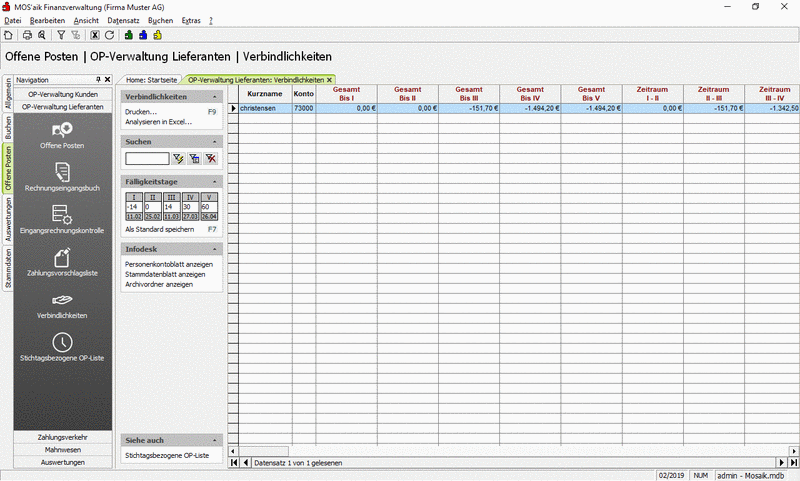Click Drucken... link
The image size is (800, 481).
tap(141, 112)
